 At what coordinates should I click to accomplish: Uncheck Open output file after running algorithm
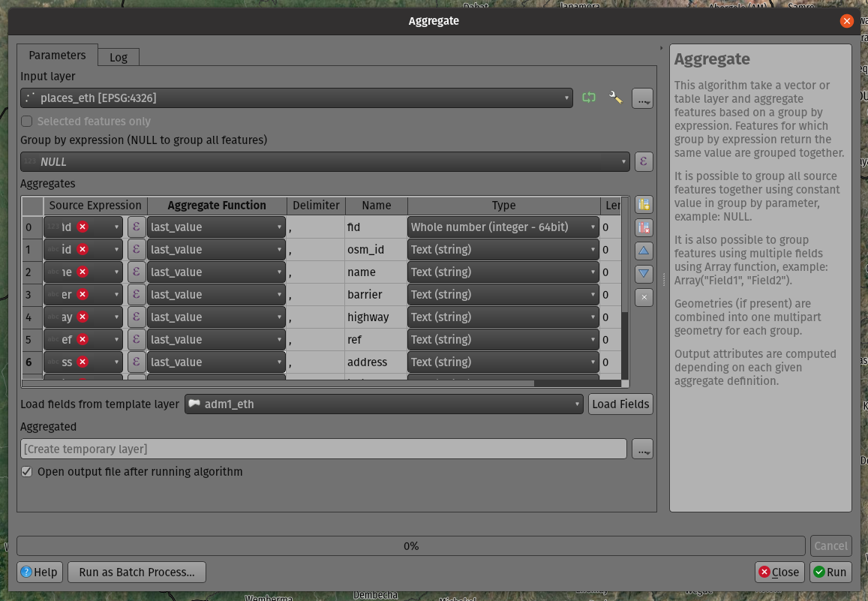tap(27, 472)
